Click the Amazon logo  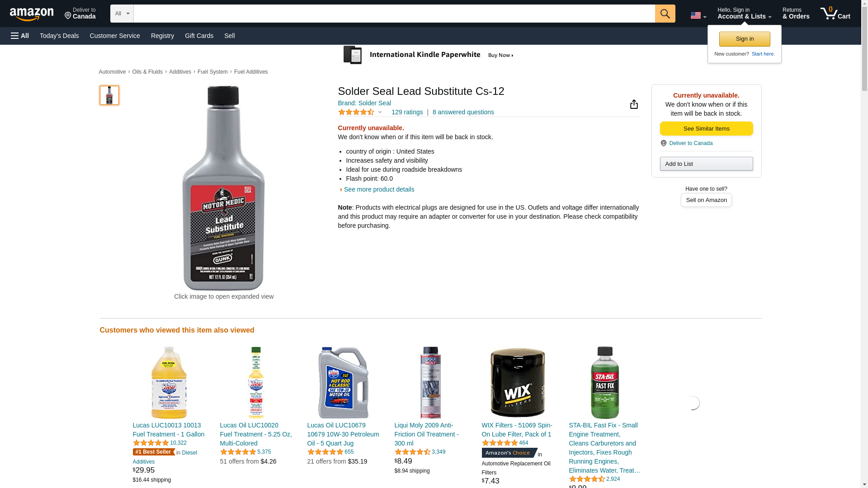point(32,14)
